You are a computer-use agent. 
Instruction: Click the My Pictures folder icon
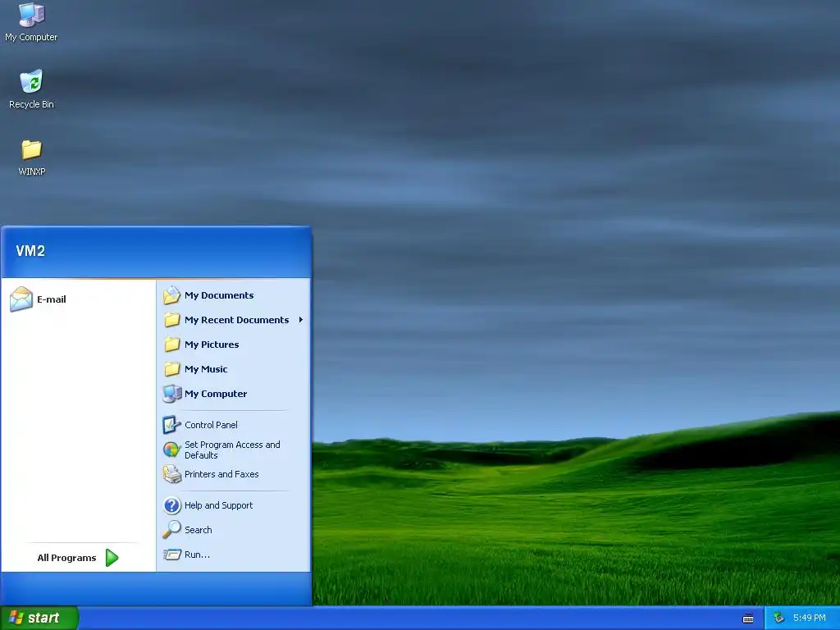click(x=172, y=345)
